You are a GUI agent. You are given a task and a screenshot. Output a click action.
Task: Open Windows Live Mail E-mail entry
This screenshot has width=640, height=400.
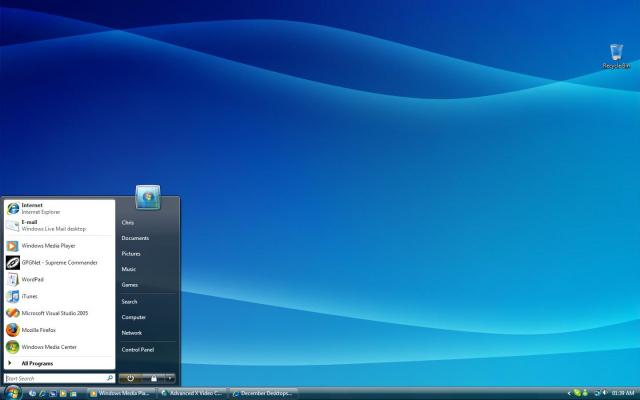point(59,225)
